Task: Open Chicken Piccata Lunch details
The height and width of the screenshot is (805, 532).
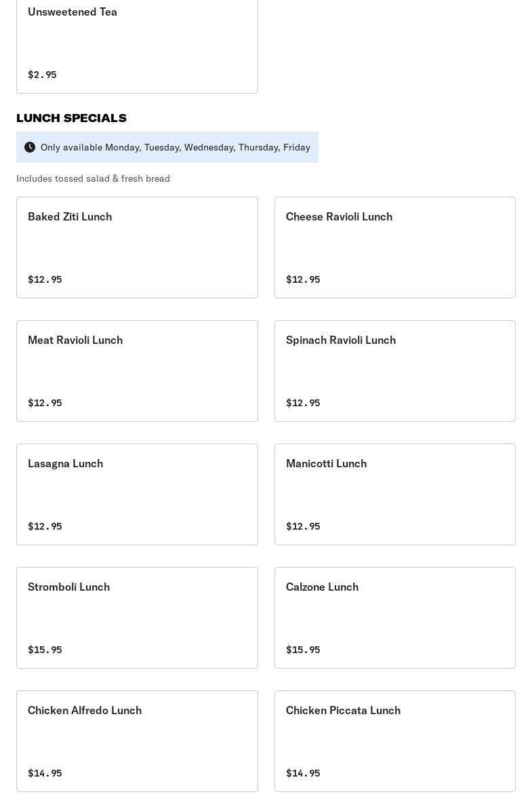Action: click(x=394, y=741)
